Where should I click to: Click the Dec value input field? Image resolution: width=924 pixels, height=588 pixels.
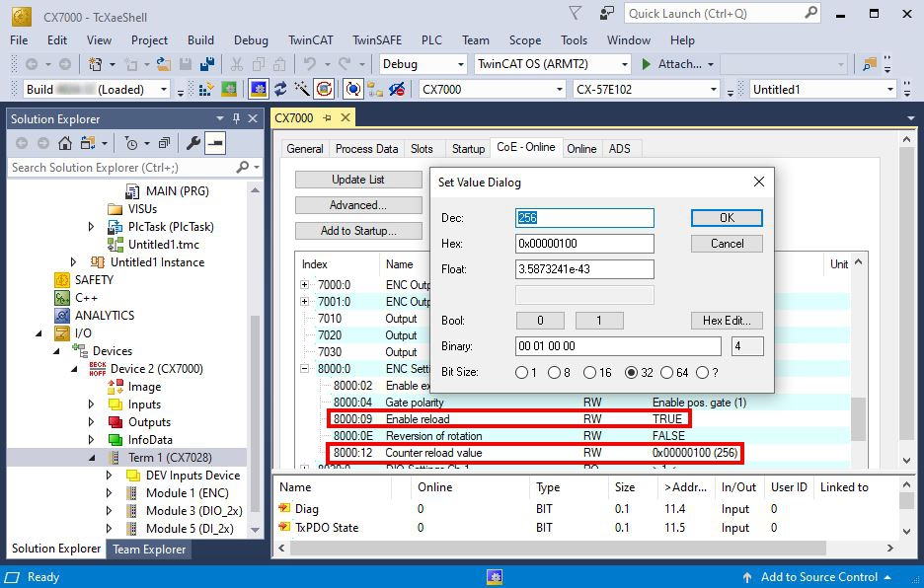pyautogui.click(x=584, y=218)
